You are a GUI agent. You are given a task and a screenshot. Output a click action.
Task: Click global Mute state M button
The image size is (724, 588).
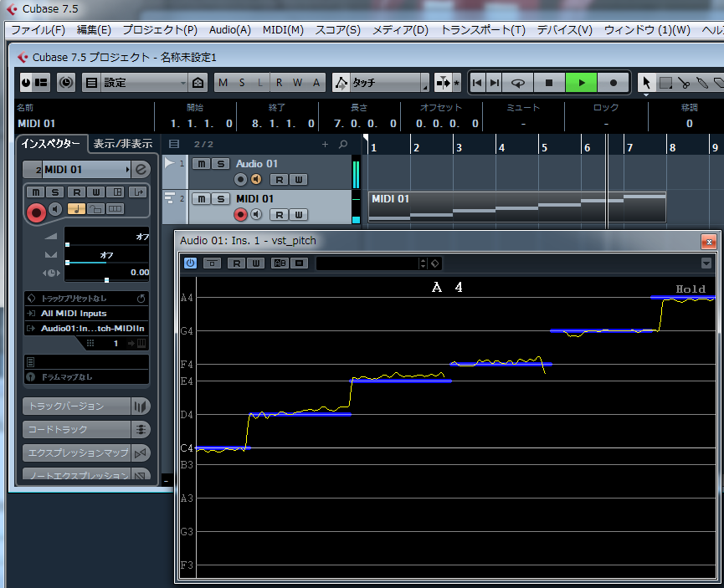click(x=223, y=83)
